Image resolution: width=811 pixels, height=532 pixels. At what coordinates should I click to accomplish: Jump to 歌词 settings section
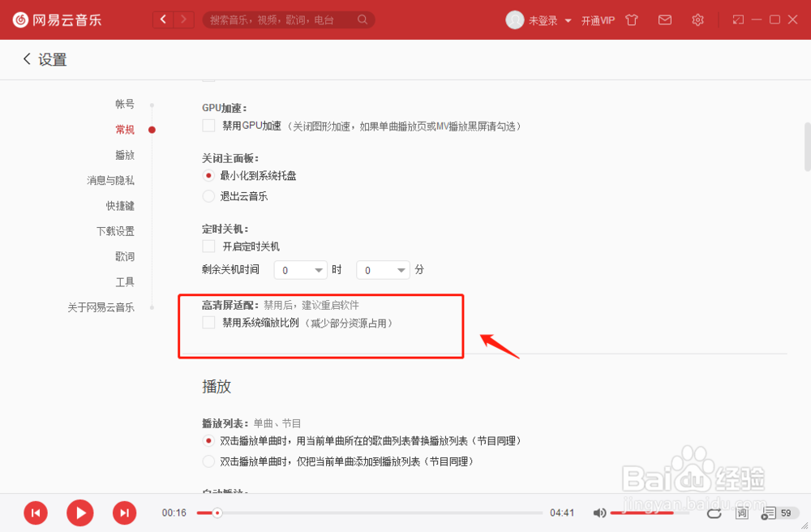click(x=125, y=256)
